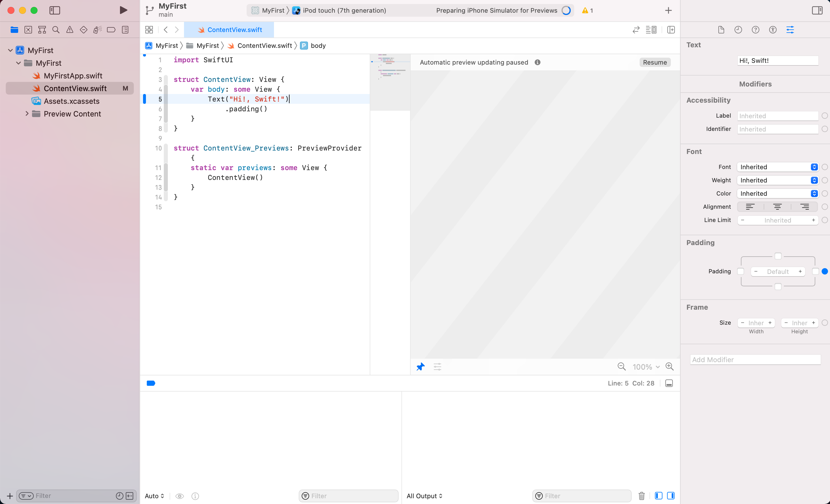
Task: Click the Add Modifier field
Action: pyautogui.click(x=755, y=359)
